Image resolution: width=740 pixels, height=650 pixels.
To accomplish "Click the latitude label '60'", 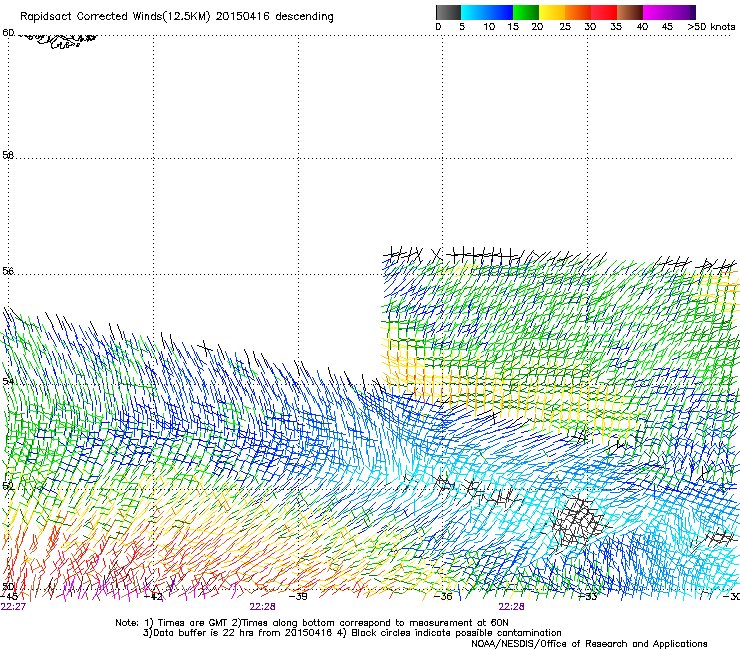I will coord(8,33).
